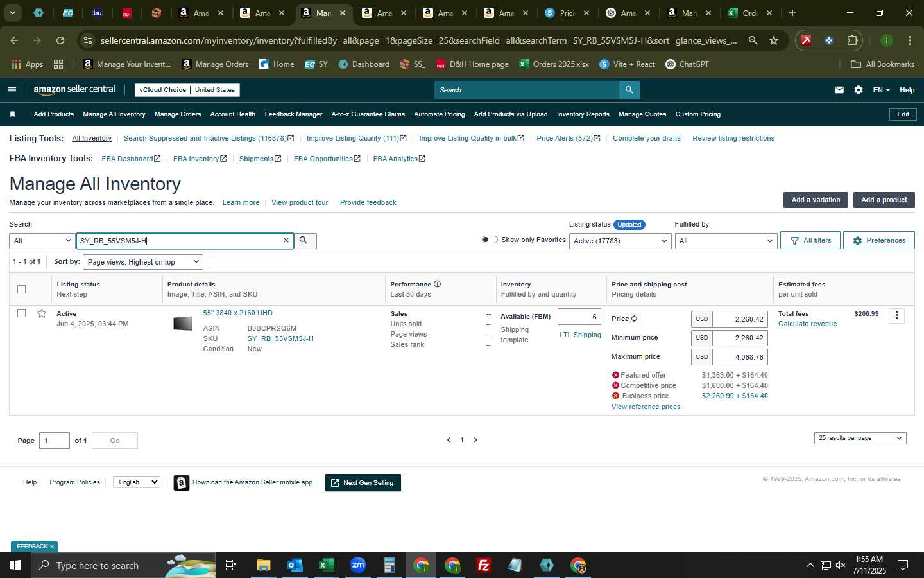The width and height of the screenshot is (924, 578).
Task: Click the Amazon Seller Central logo
Action: point(74,90)
